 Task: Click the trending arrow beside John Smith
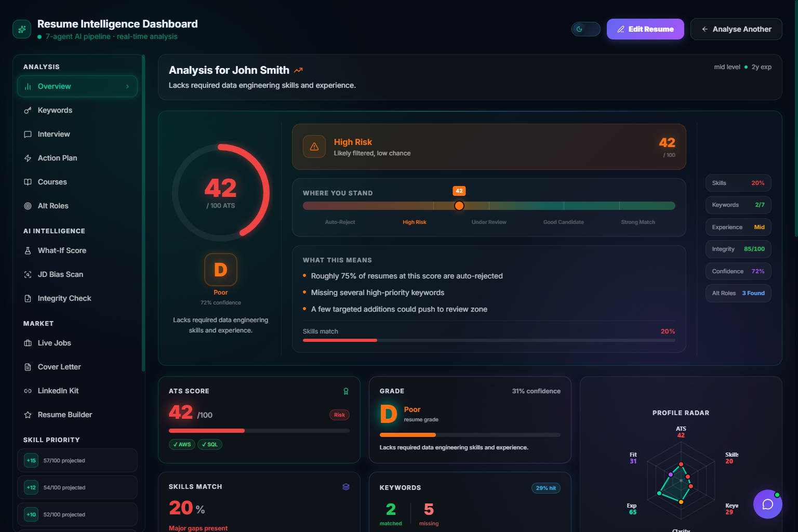[x=298, y=70]
